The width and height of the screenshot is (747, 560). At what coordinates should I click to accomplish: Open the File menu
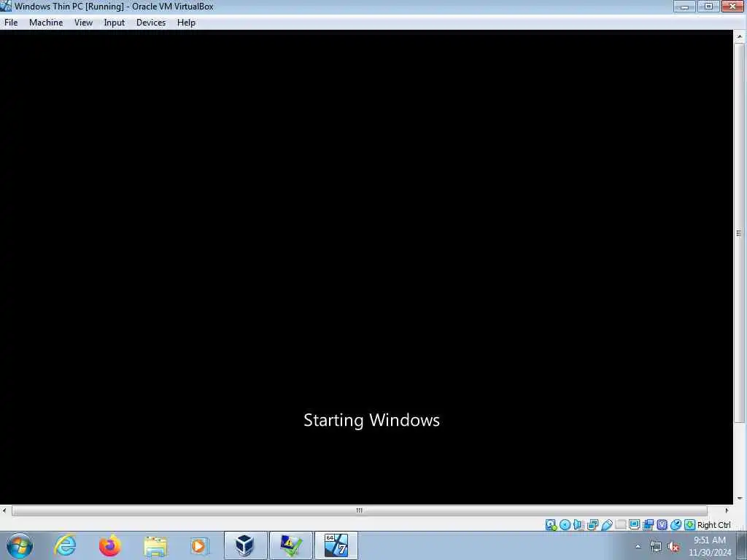[11, 23]
